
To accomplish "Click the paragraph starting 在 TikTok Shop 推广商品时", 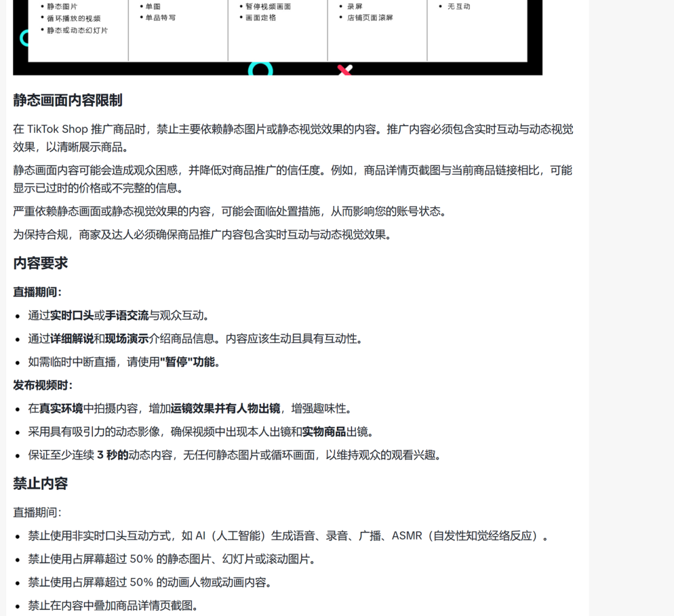I will tap(293, 138).
